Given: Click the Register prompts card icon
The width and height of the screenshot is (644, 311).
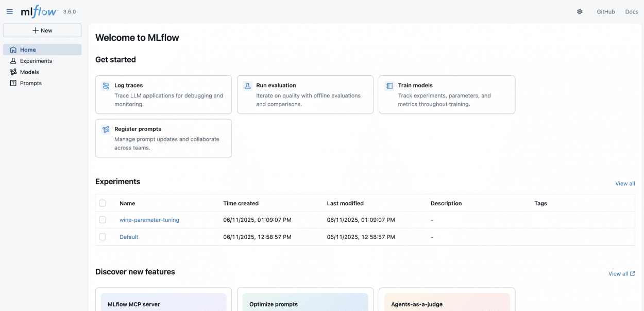Looking at the screenshot, I should 106,129.
